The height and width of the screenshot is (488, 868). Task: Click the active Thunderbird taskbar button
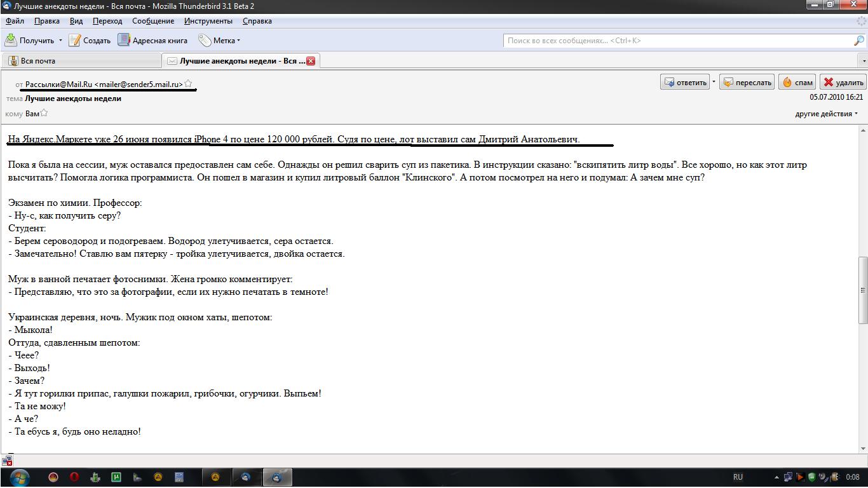(x=276, y=477)
